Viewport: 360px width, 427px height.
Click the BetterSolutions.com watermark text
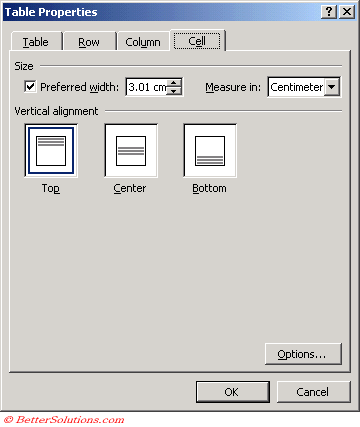[x=64, y=419]
